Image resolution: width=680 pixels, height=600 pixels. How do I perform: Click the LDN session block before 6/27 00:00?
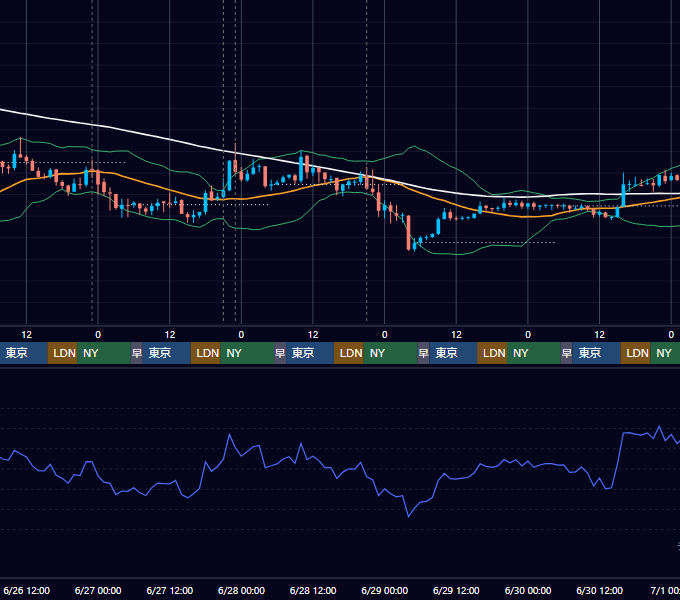(62, 353)
